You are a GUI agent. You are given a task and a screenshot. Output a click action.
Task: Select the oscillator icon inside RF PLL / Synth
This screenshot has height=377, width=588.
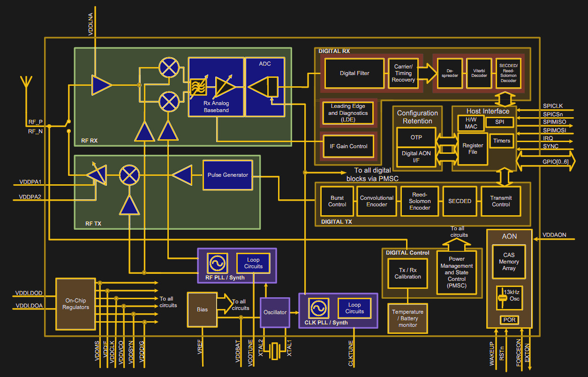tap(217, 264)
